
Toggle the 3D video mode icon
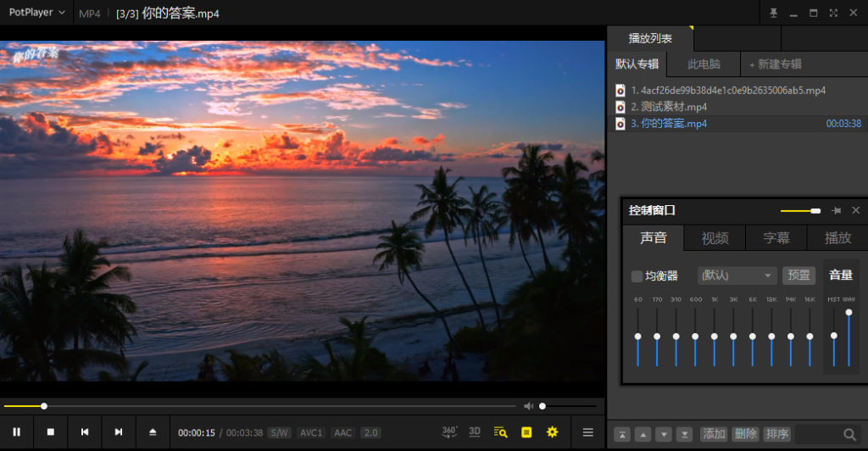[x=475, y=432]
